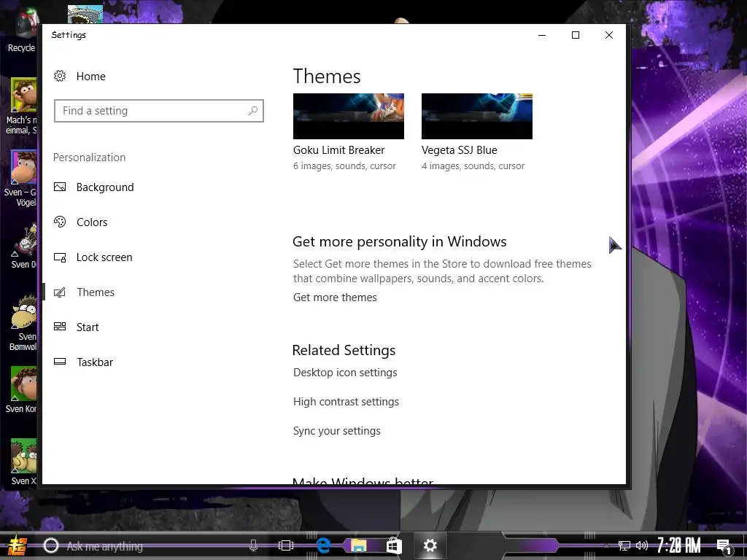Open File Explorer from the taskbar

pos(358,545)
